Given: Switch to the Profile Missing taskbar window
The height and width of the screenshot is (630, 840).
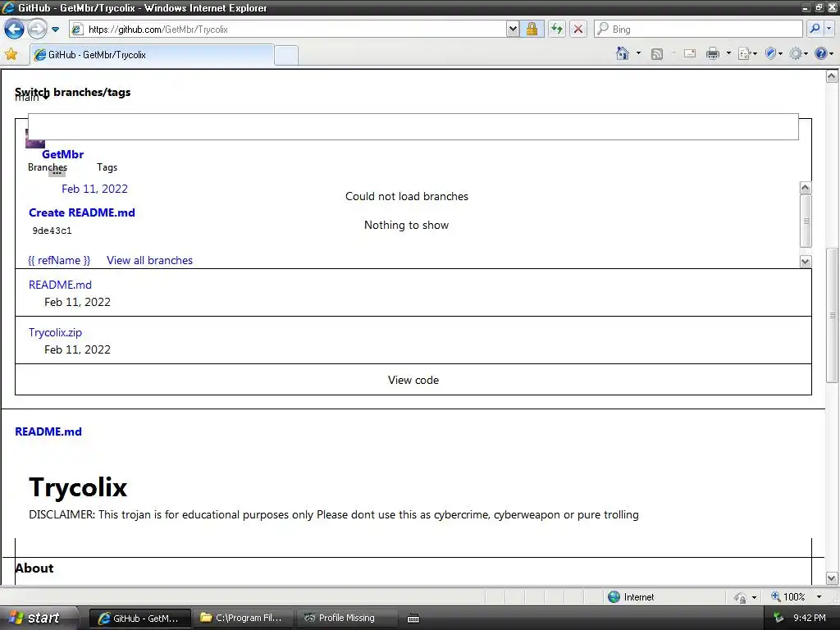Looking at the screenshot, I should coord(346,619).
